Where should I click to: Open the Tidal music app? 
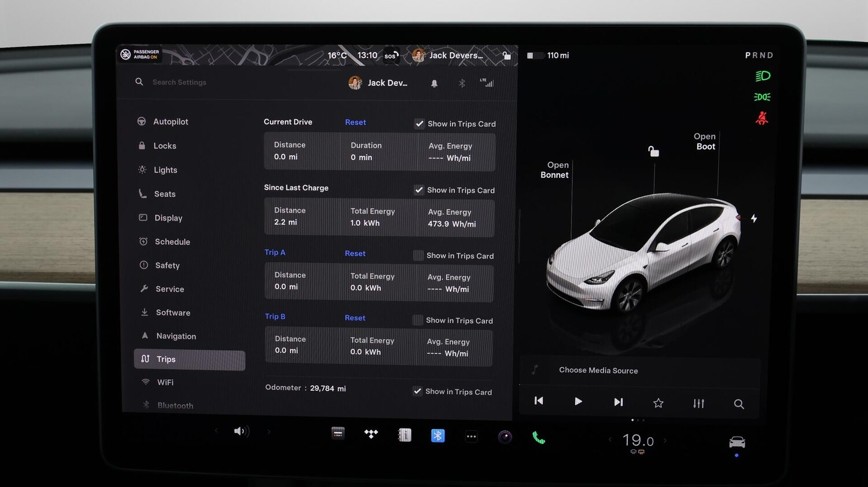[371, 433]
